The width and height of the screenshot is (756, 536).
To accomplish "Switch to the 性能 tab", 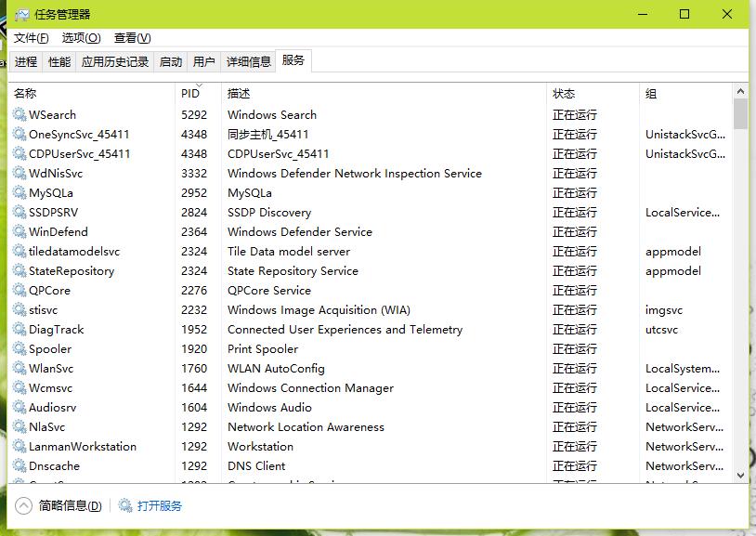I will tap(59, 61).
